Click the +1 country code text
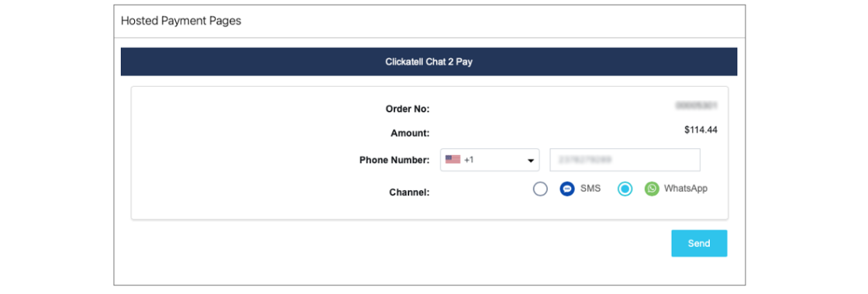The height and width of the screenshot is (294, 868). click(x=469, y=160)
